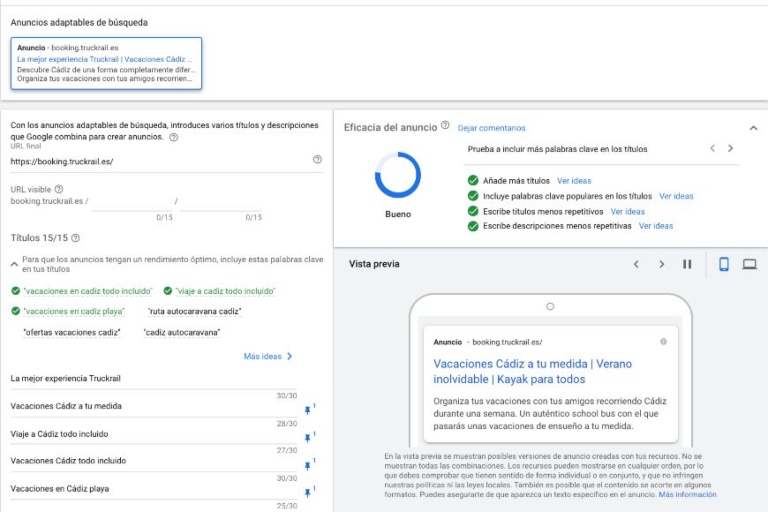This screenshot has width=768, height=512.
Task: Edit title 'Vacaciones Cádiz a tu medida'
Action: tap(153, 406)
